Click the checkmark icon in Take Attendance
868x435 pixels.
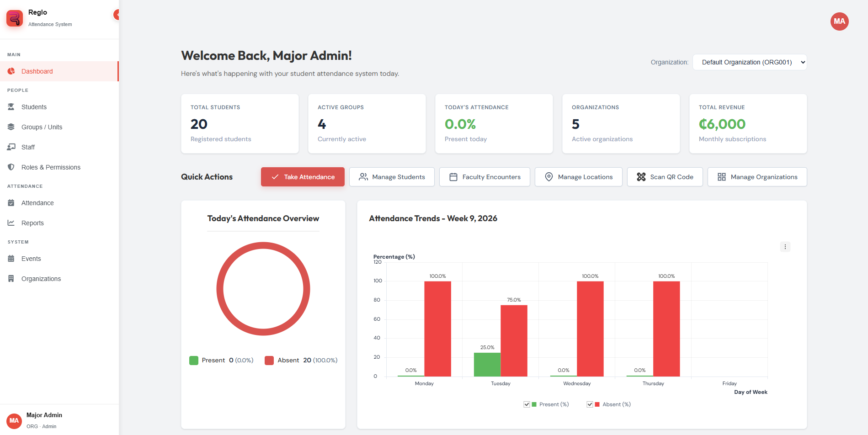pyautogui.click(x=275, y=177)
